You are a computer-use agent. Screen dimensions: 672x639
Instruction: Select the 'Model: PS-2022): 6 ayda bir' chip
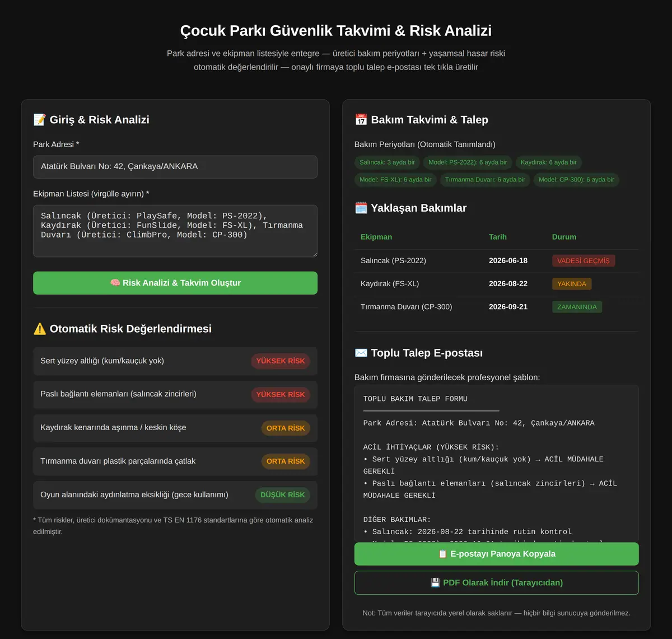(468, 162)
